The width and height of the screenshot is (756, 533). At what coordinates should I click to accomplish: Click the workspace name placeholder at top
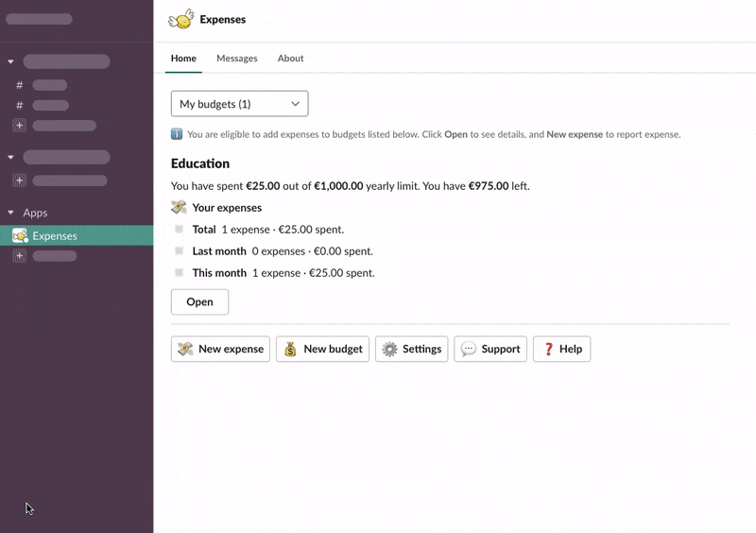tap(39, 19)
